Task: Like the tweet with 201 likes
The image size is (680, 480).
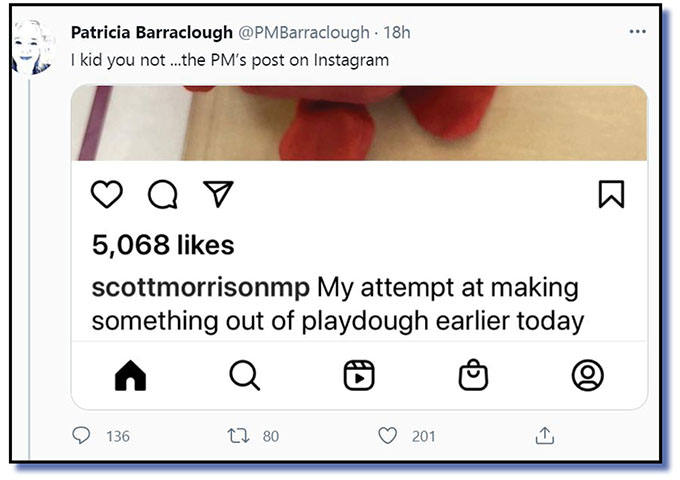Action: (x=388, y=436)
